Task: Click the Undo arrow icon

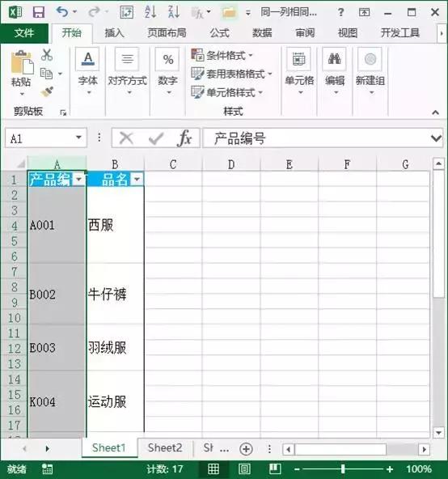Action: (x=62, y=12)
